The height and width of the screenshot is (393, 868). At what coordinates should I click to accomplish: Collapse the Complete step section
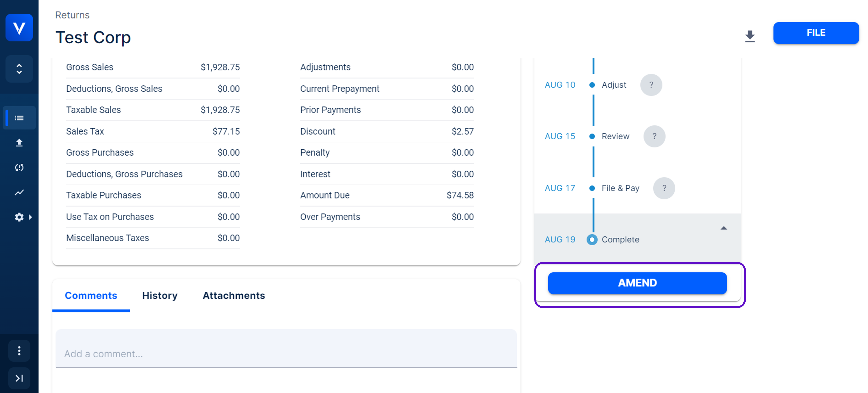point(724,228)
